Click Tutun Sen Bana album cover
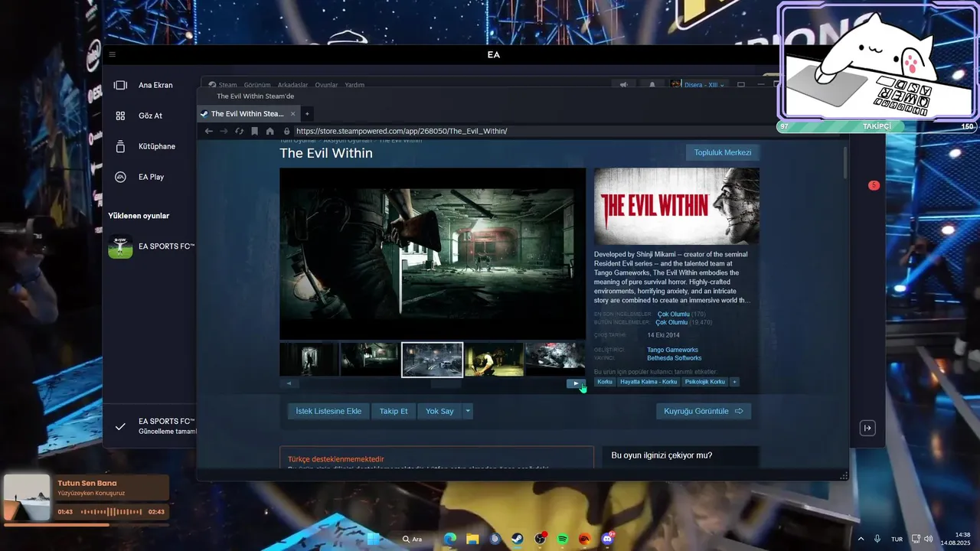Image resolution: width=980 pixels, height=551 pixels. coord(27,497)
